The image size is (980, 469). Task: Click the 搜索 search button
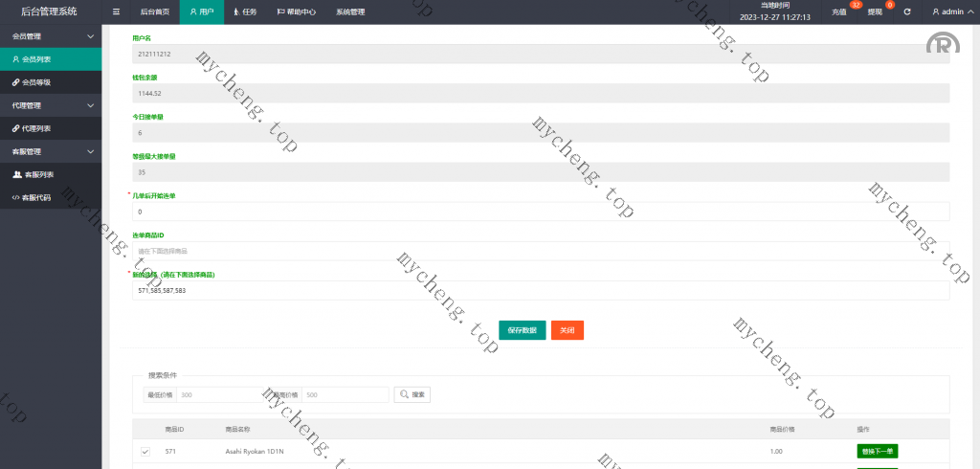[x=412, y=394]
